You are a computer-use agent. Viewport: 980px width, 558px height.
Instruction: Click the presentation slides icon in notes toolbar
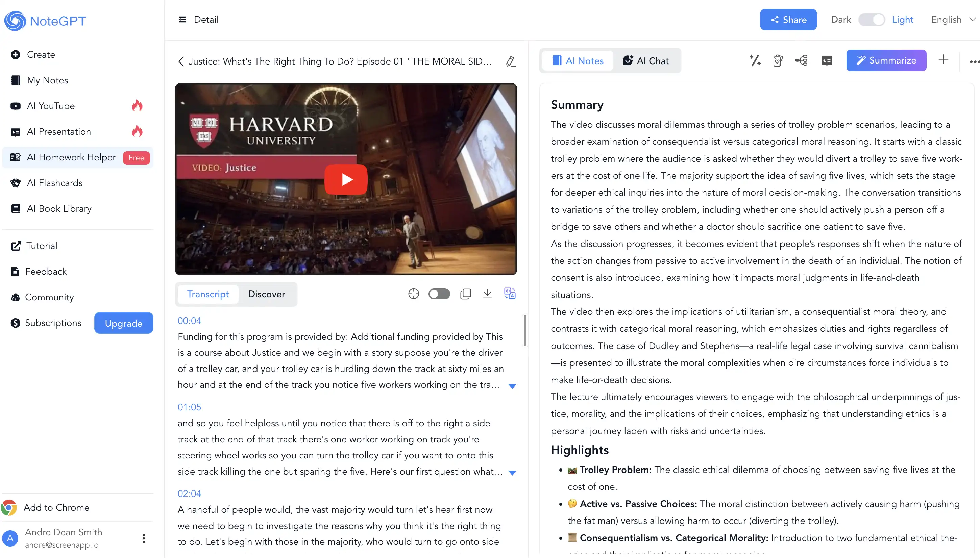coord(827,60)
